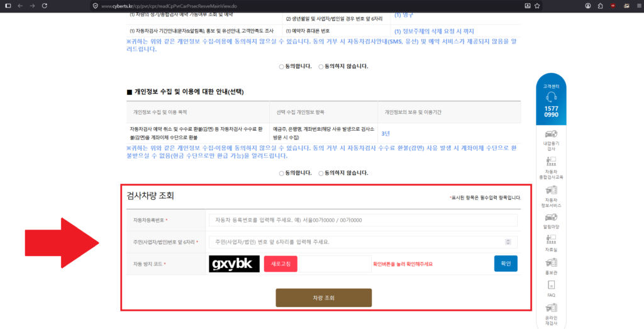Click the browser back arrow

coord(20,6)
